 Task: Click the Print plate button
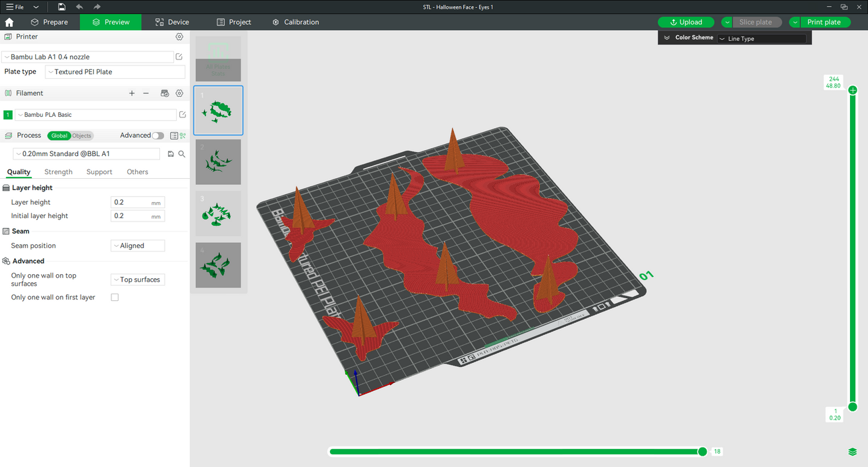tap(824, 22)
